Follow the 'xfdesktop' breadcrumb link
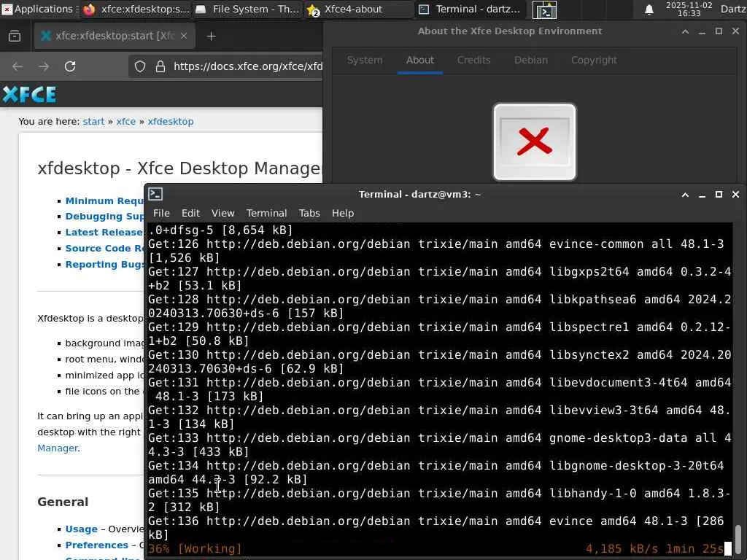The height and width of the screenshot is (560, 747). click(x=171, y=122)
